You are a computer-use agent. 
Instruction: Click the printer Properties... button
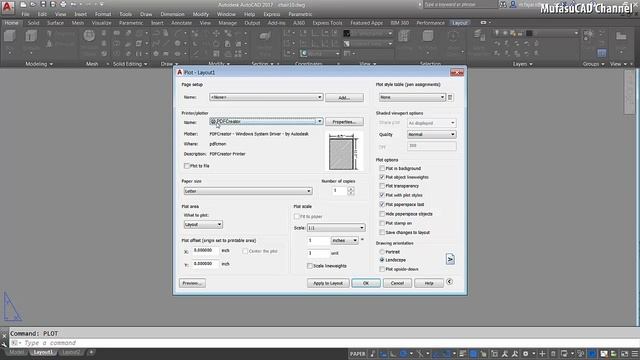[344, 122]
